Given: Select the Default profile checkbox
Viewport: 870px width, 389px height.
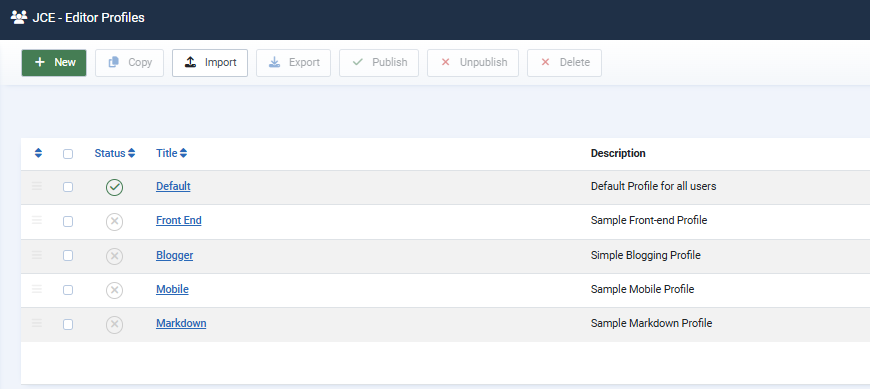Looking at the screenshot, I should coord(68,187).
